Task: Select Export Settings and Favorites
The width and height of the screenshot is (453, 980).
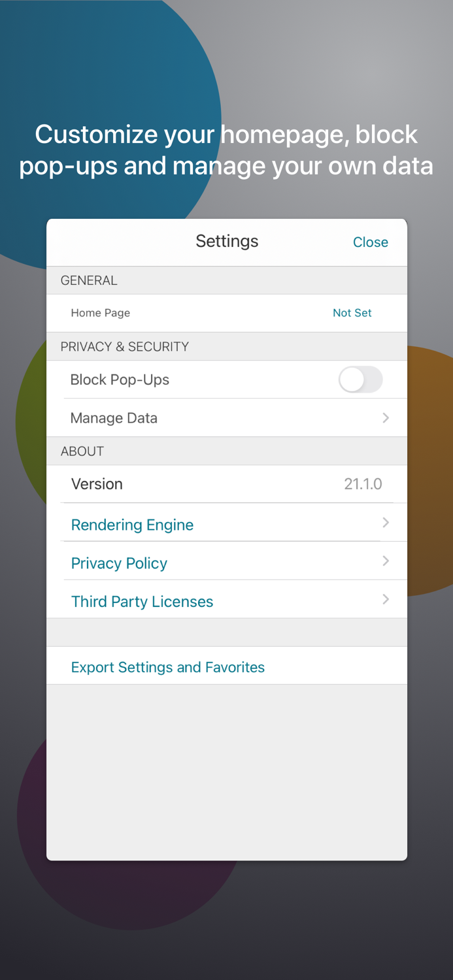Action: pyautogui.click(x=168, y=667)
